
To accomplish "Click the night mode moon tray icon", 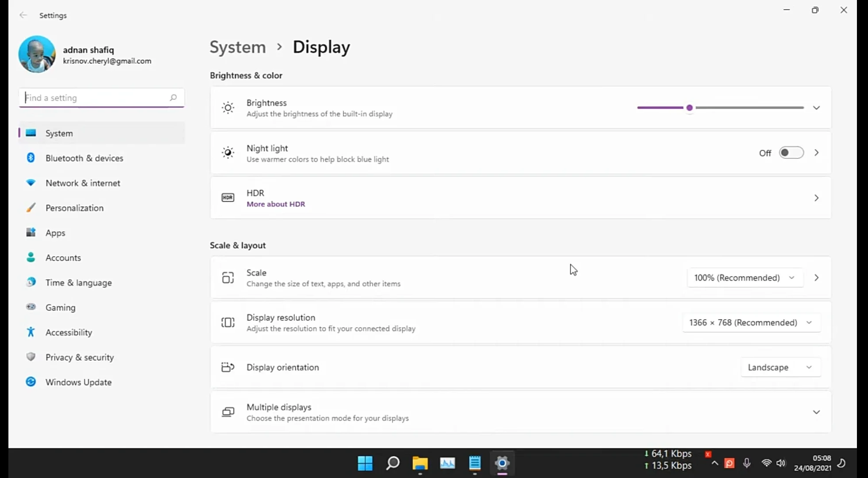I will [841, 463].
